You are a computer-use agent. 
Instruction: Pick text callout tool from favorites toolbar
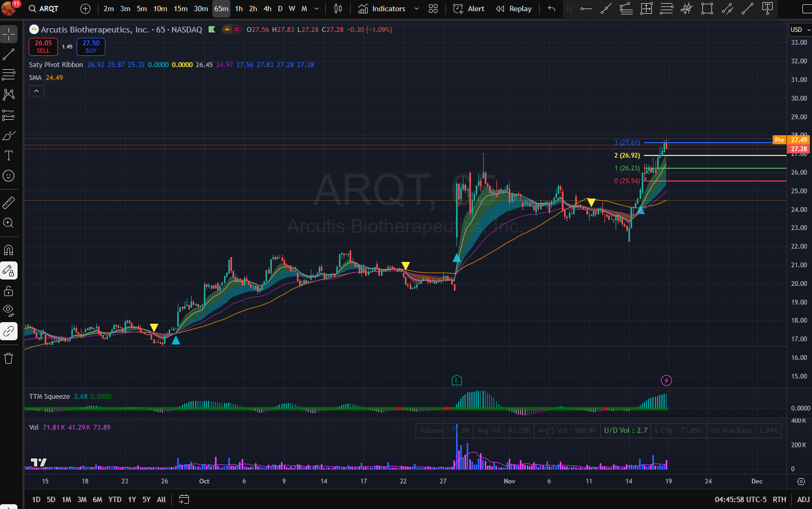tap(768, 9)
